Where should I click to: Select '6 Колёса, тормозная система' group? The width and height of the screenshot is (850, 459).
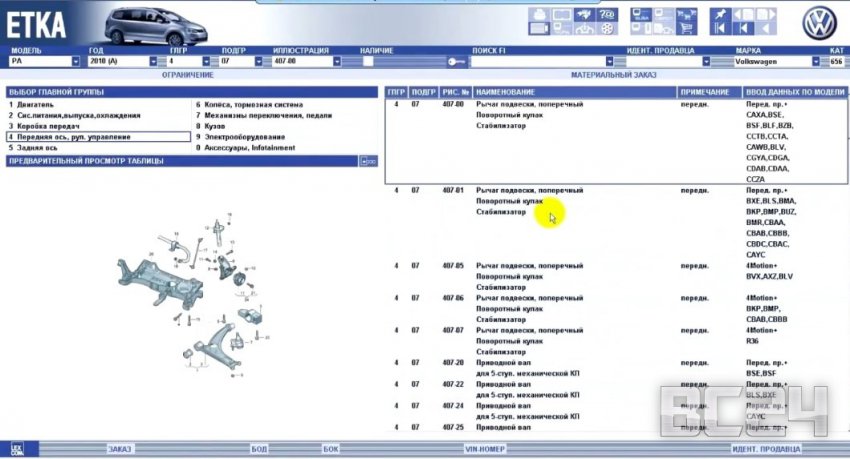250,104
